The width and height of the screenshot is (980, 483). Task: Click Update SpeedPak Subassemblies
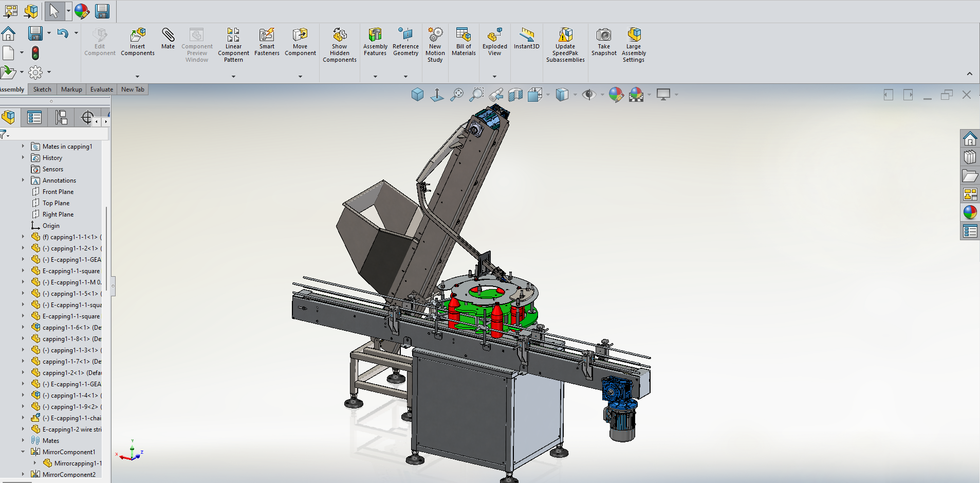[x=565, y=45]
